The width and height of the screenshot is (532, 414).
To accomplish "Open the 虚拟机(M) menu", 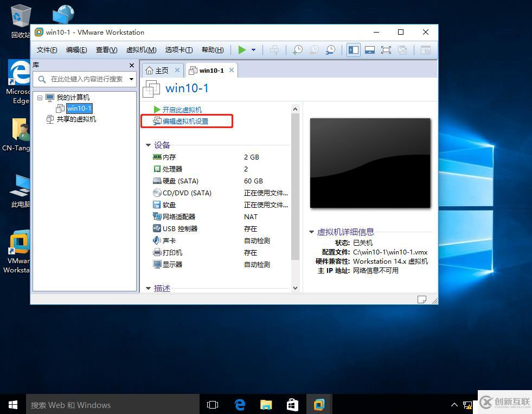I will tap(141, 50).
